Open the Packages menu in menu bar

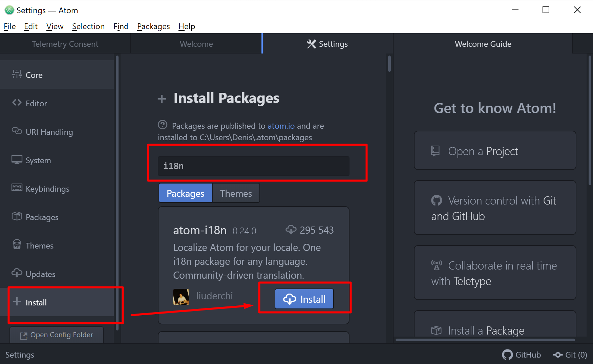tap(153, 26)
